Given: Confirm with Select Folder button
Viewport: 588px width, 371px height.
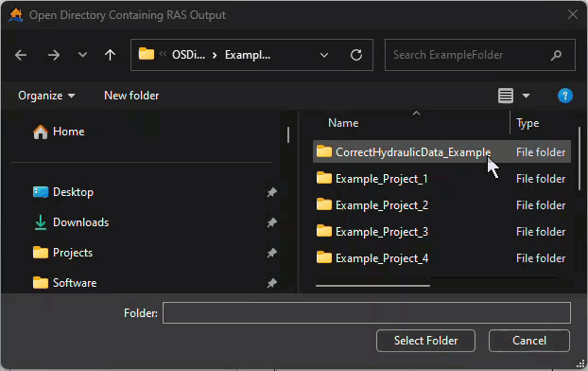Looking at the screenshot, I should 425,341.
